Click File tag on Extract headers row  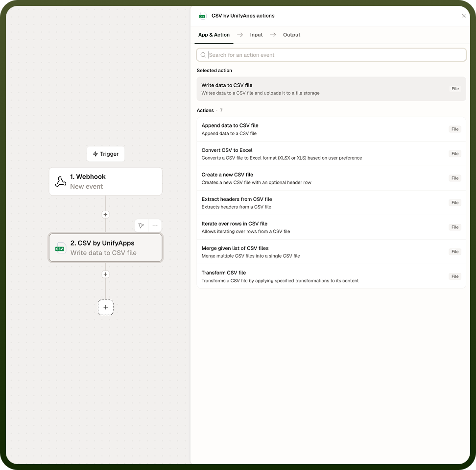coord(455,202)
